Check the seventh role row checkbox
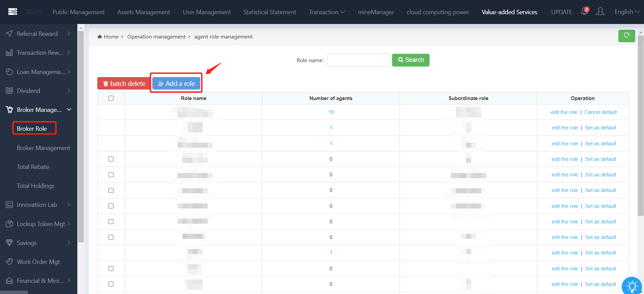The height and width of the screenshot is (294, 644). [111, 206]
